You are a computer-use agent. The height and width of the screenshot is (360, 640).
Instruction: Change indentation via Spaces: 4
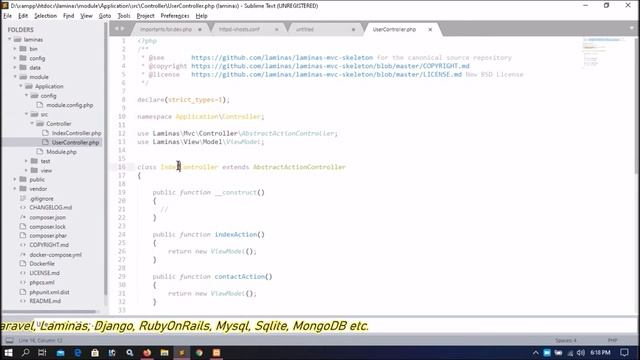click(x=566, y=340)
